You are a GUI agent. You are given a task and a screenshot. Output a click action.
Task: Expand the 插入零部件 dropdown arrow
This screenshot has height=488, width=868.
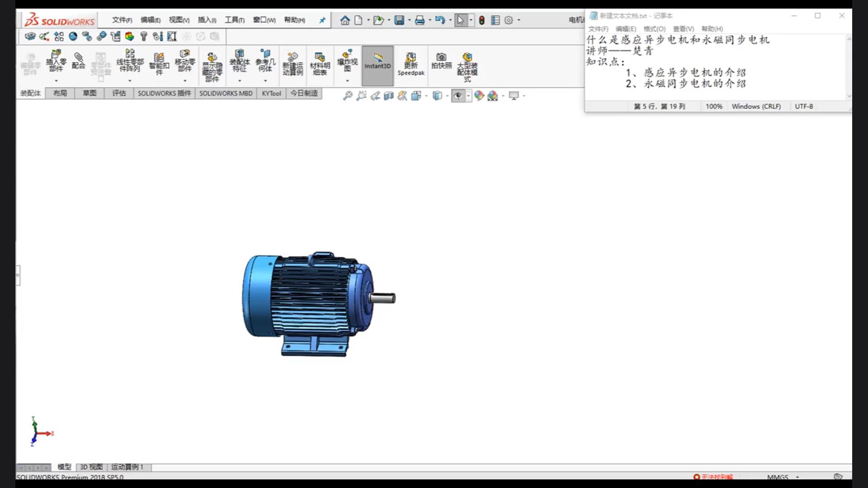[x=56, y=81]
